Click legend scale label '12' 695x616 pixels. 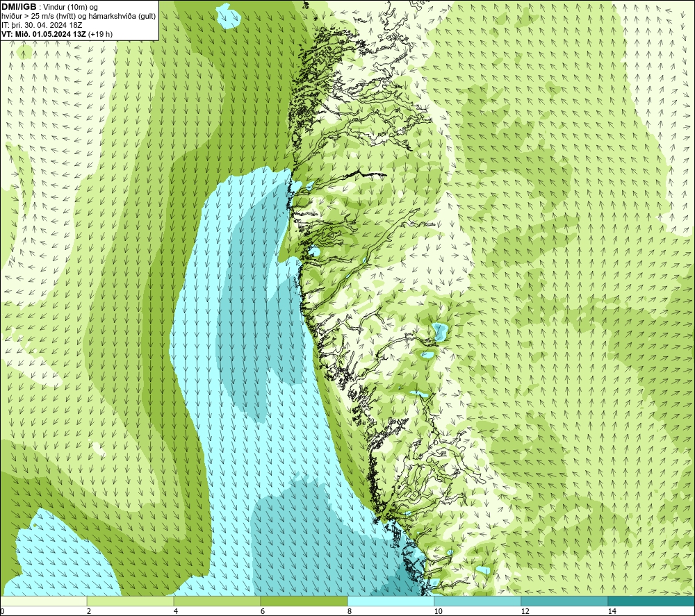[525, 611]
